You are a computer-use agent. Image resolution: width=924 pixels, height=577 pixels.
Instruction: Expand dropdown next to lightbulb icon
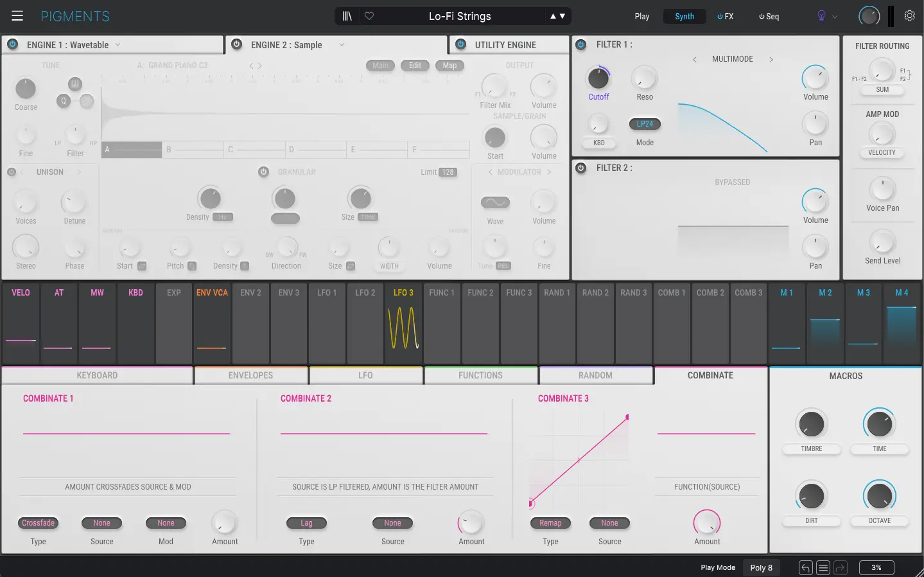point(835,17)
